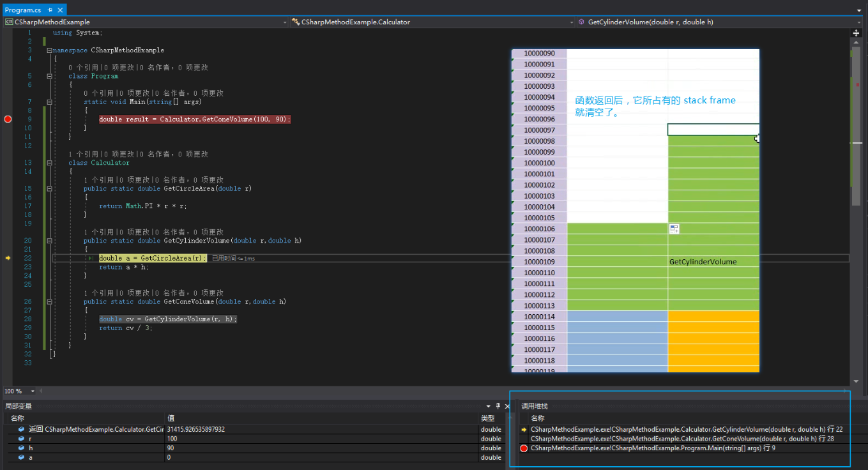Screen dimensions: 868x470
Task: Toggle the red breakpoint on line 9
Action: click(x=8, y=119)
